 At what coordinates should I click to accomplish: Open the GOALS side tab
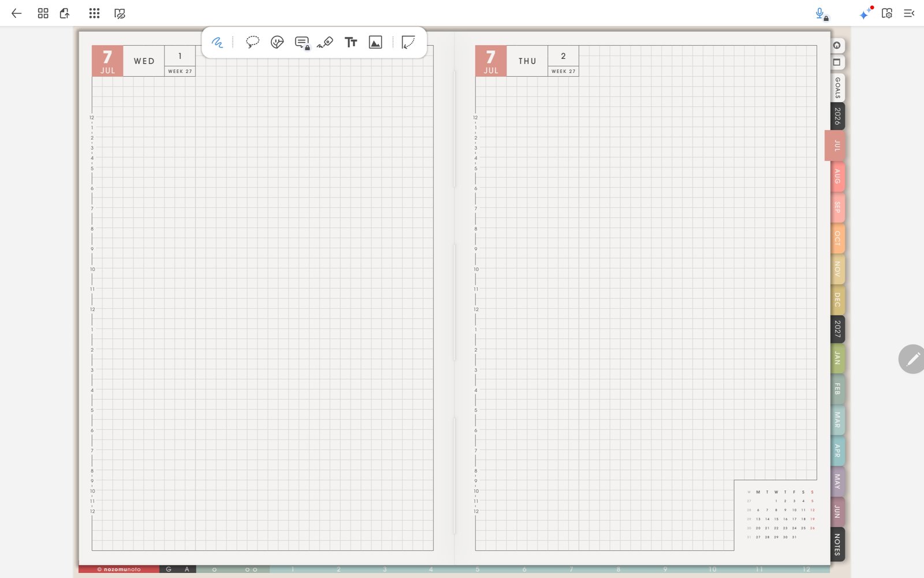(837, 87)
